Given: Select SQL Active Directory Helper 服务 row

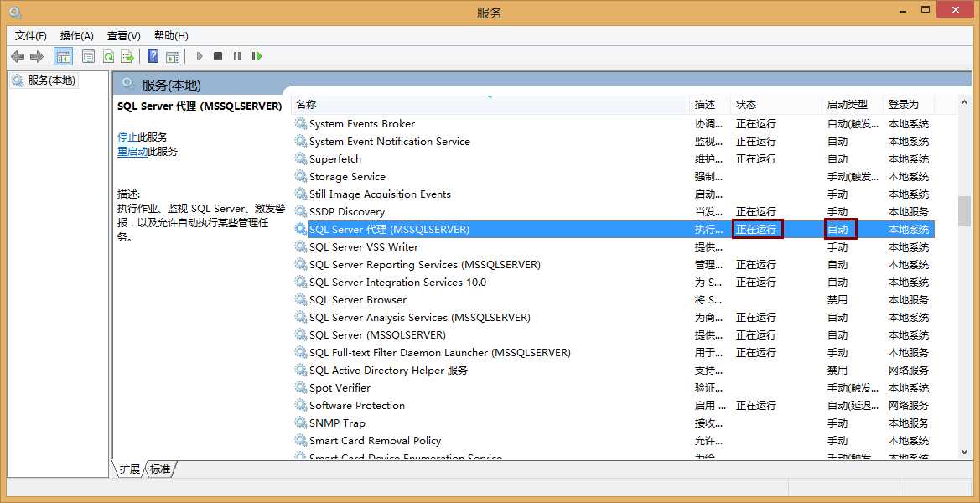Looking at the screenshot, I should (615, 371).
